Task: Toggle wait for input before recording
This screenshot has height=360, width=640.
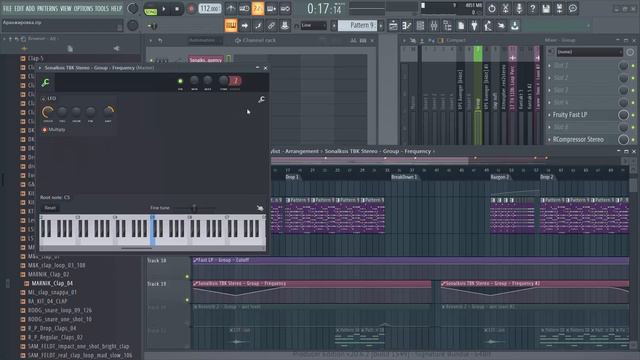Action: [244, 8]
